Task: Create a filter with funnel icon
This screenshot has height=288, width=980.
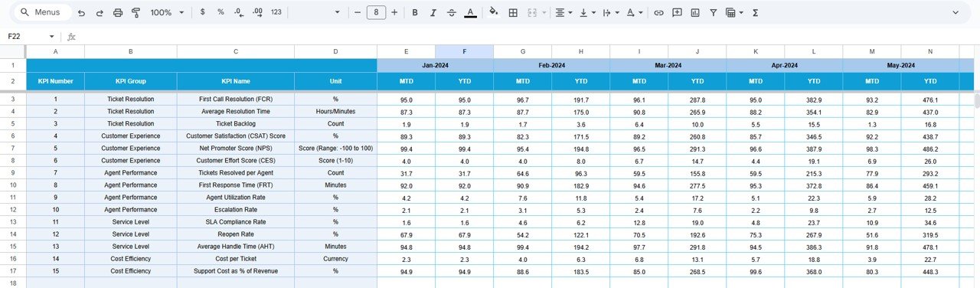Action: click(x=714, y=12)
